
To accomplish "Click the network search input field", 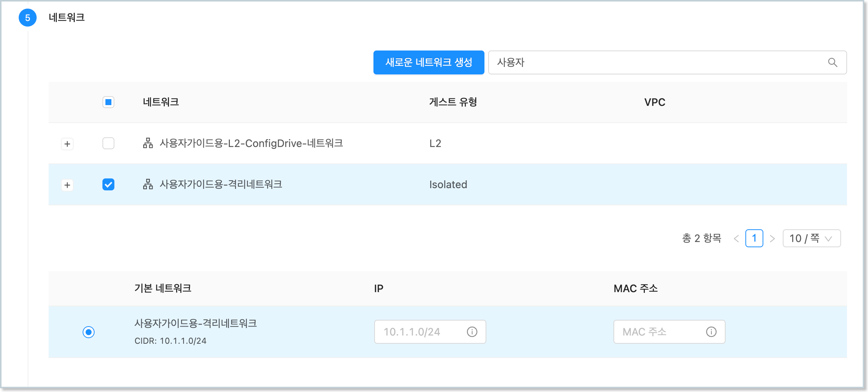I will (x=658, y=62).
